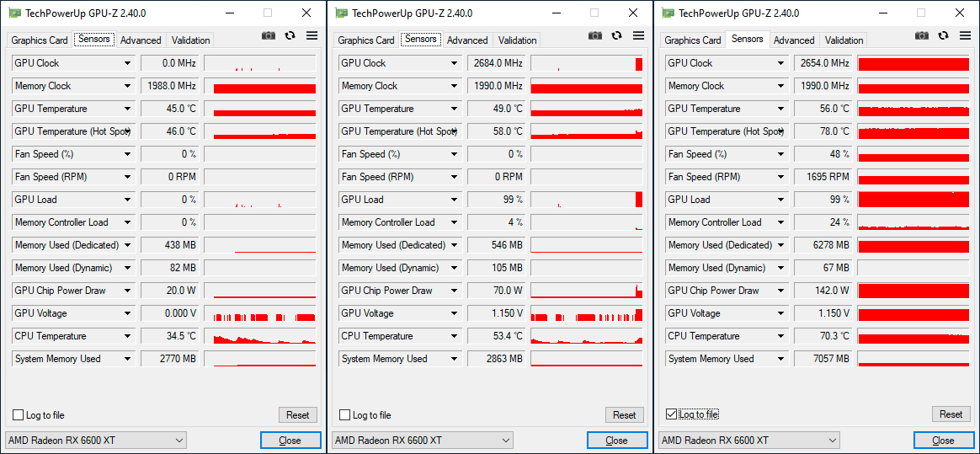Enable Log to file in middle window

pyautogui.click(x=345, y=415)
